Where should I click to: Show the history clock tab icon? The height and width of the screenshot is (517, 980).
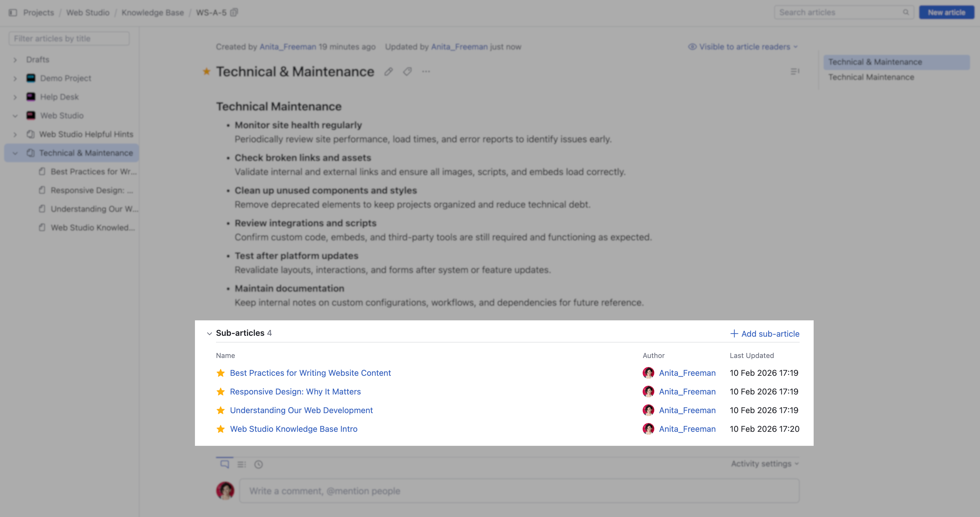click(x=258, y=464)
